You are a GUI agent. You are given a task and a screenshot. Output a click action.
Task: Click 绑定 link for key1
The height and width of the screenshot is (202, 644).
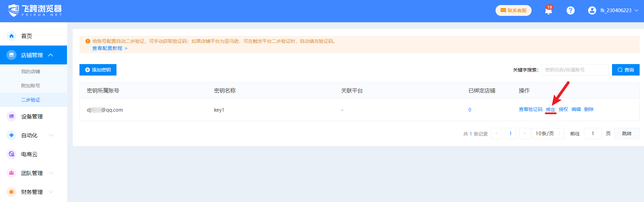point(550,110)
